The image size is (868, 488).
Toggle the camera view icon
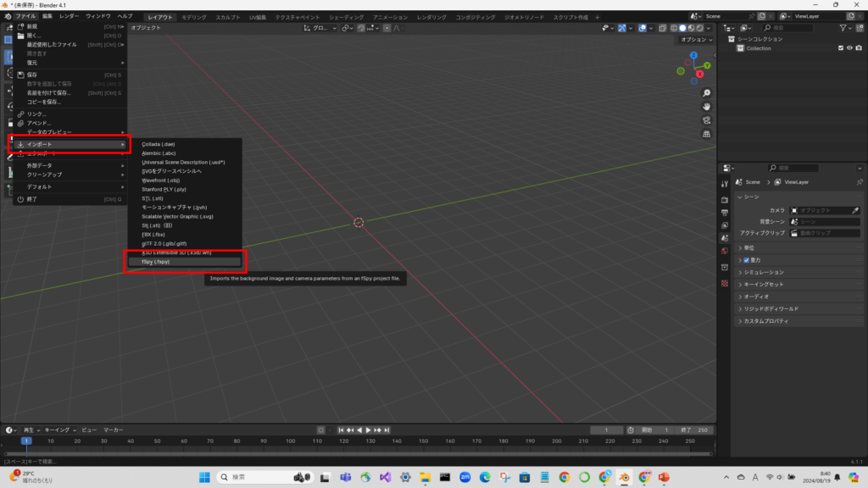pos(707,120)
